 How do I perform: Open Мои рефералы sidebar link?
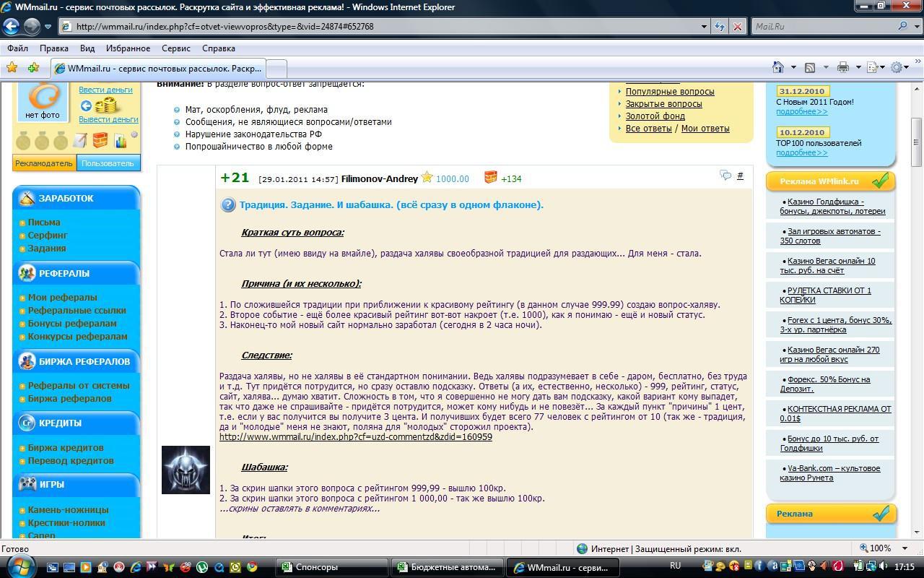(x=62, y=298)
